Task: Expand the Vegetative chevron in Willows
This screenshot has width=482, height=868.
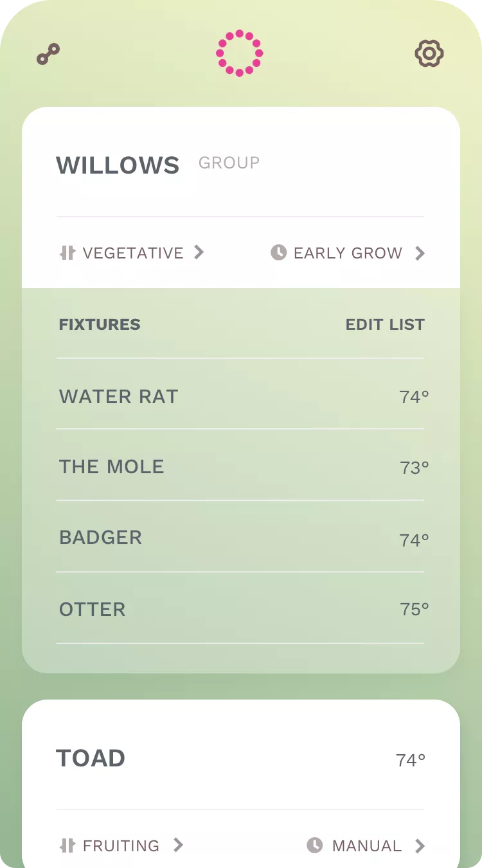Action: 199,253
